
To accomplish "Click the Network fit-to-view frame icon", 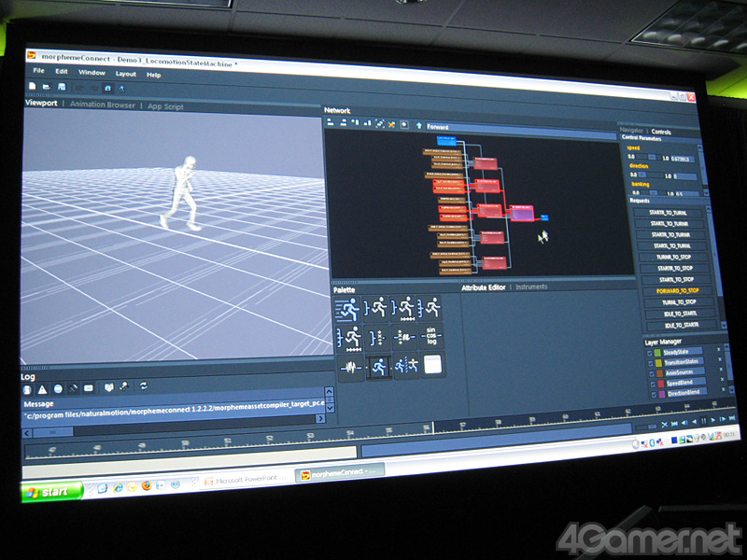I will (380, 124).
